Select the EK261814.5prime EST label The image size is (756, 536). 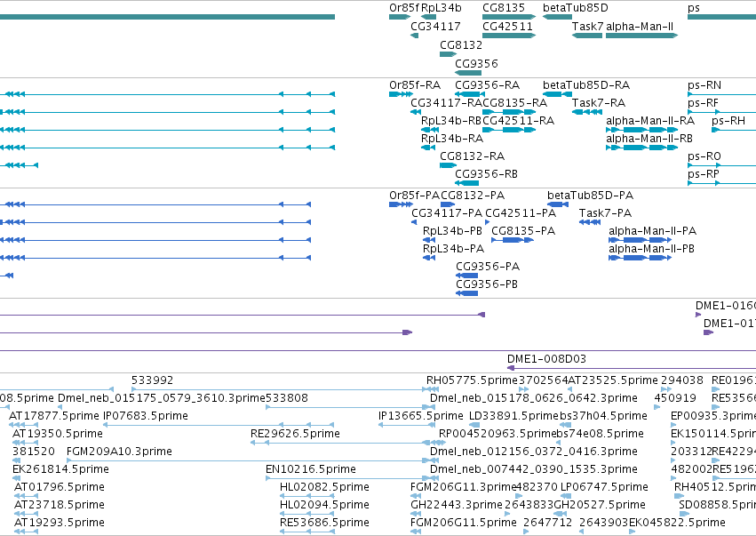tap(60, 469)
